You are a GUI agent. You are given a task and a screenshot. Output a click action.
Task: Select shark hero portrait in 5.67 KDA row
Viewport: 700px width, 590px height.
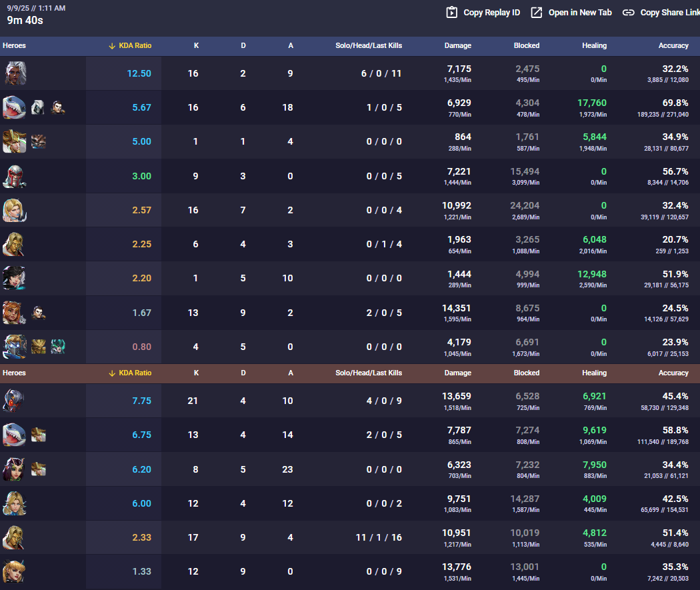[14, 107]
